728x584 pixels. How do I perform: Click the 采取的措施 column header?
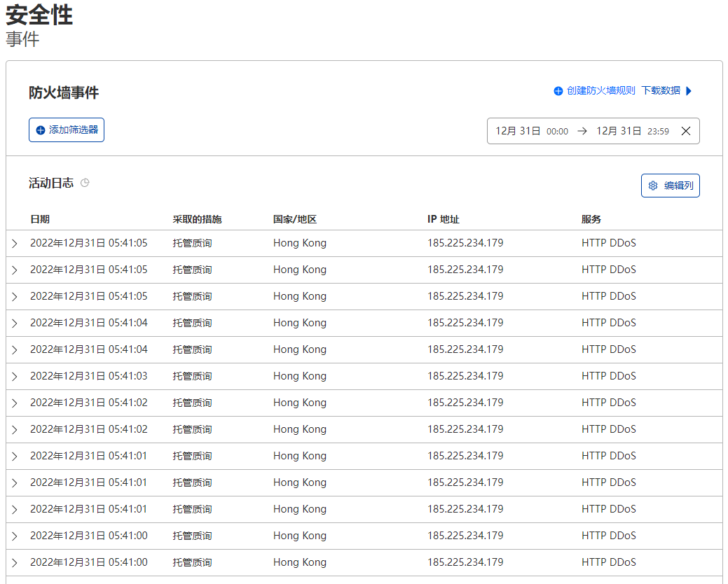[x=197, y=219]
